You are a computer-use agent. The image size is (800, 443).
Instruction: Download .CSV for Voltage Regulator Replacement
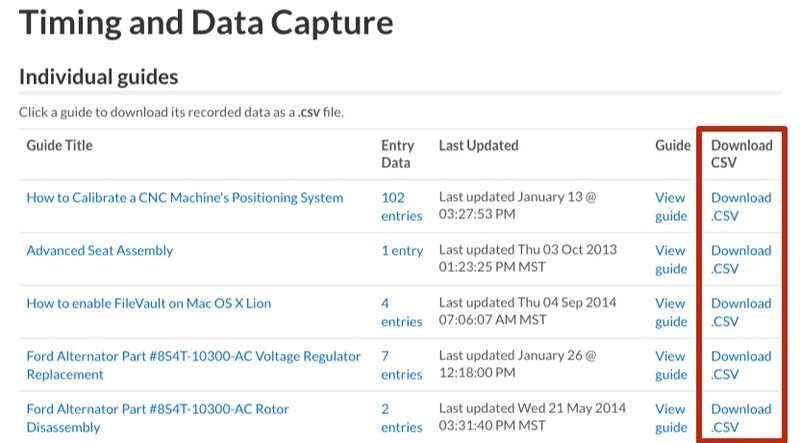(x=741, y=365)
